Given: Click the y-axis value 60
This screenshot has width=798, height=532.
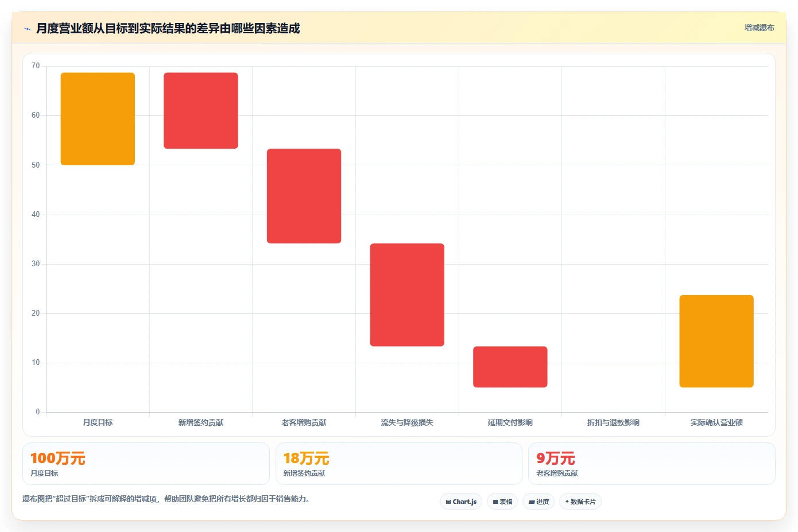Looking at the screenshot, I should 36,115.
